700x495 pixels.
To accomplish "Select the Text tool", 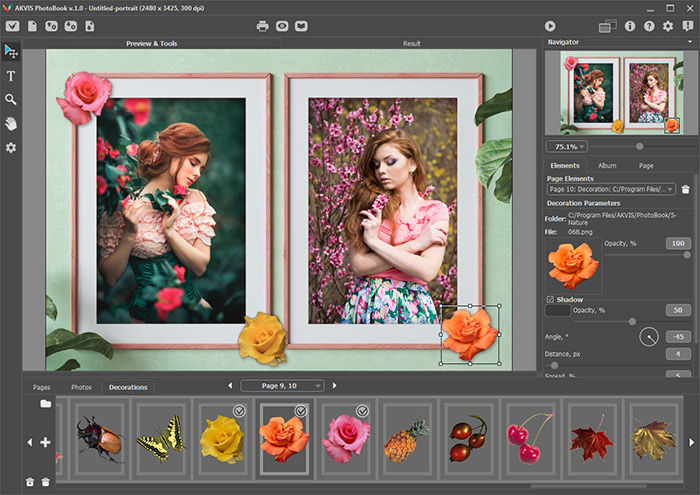I will click(11, 76).
